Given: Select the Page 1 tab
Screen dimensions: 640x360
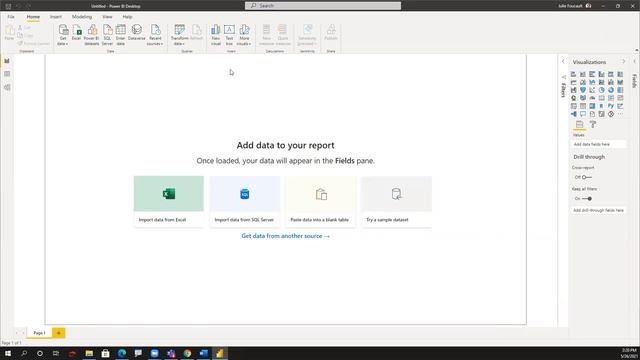Looking at the screenshot, I should click(x=39, y=333).
